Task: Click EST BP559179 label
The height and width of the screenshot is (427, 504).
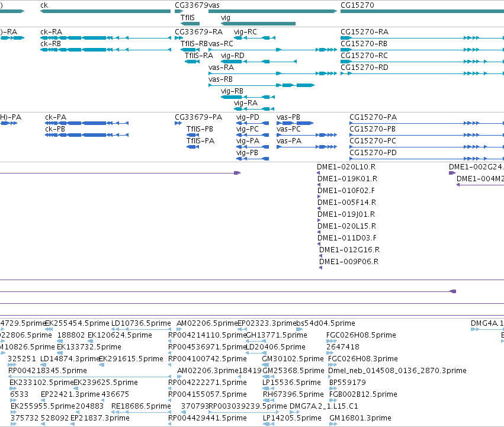Action: pos(348,383)
